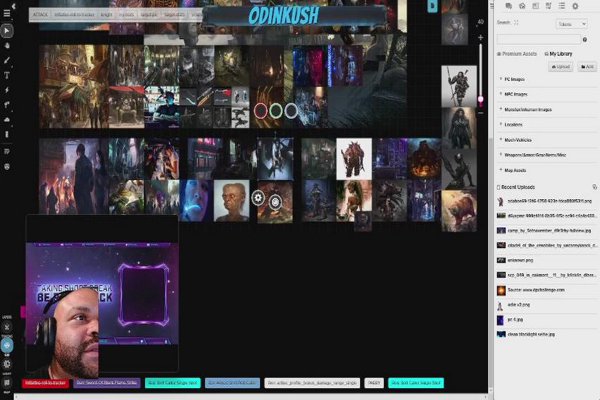This screenshot has height=400, width=600.
Task: Select the Text (T) tool
Action: tap(7, 75)
